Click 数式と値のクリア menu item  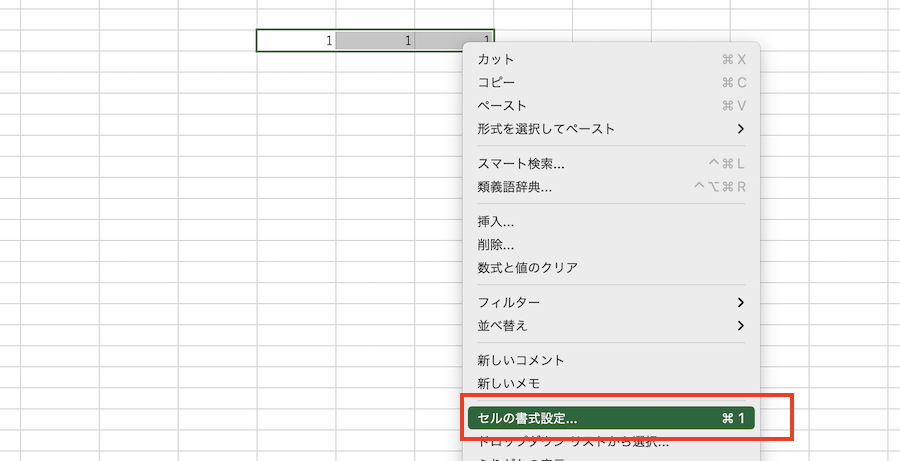528,267
